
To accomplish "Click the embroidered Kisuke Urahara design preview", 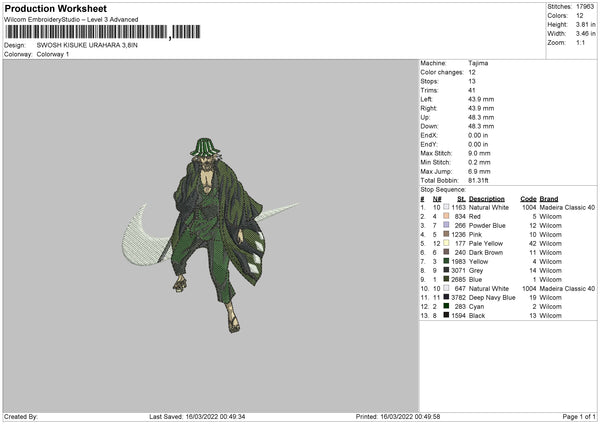I will pos(210,234).
